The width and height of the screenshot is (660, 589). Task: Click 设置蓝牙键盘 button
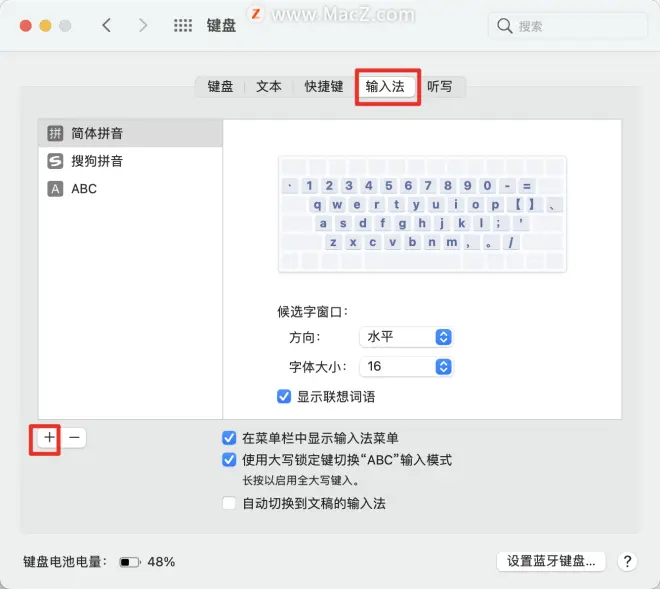pos(551,561)
